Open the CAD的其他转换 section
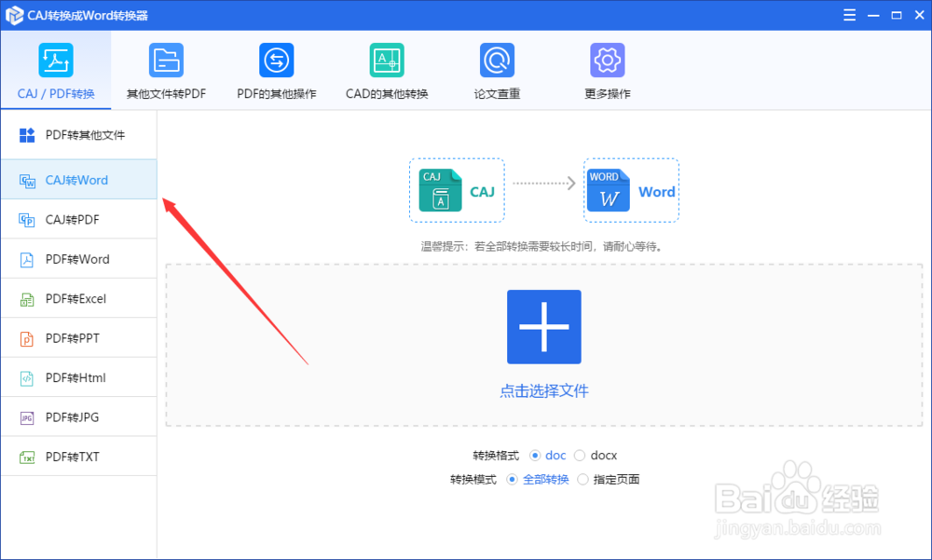 pyautogui.click(x=387, y=70)
